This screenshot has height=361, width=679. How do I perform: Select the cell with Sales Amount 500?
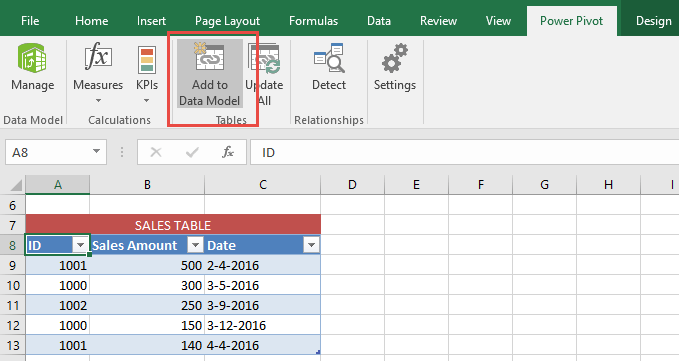click(147, 265)
